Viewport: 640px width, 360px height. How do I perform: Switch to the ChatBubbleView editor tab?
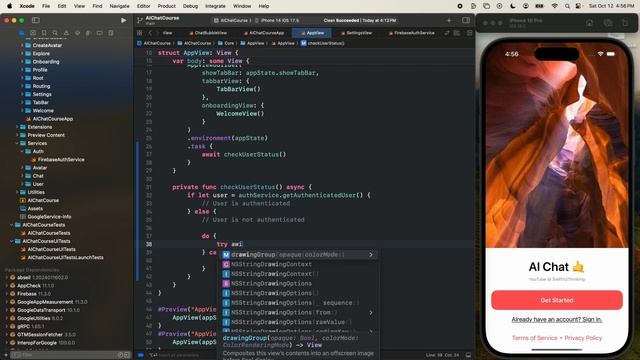coord(208,33)
